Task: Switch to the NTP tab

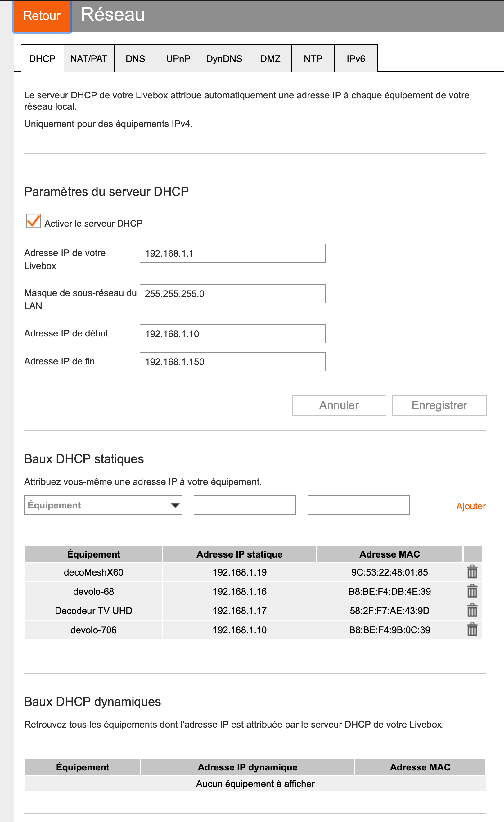Action: point(313,59)
